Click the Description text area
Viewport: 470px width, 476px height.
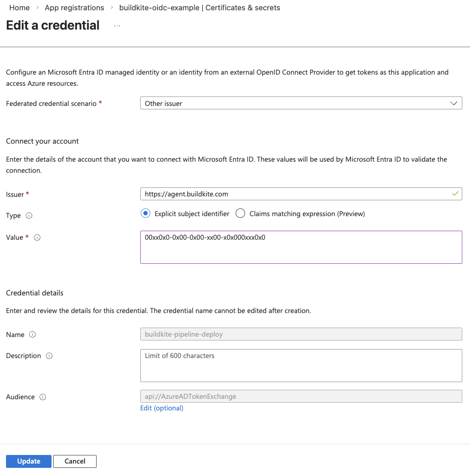pyautogui.click(x=300, y=365)
